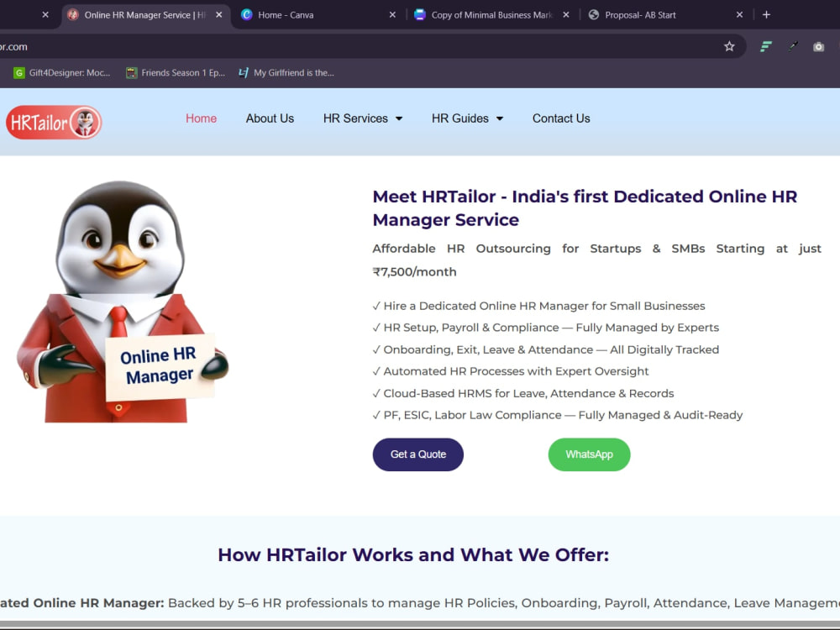Open a new browser tab
The width and height of the screenshot is (840, 630).
click(x=766, y=15)
